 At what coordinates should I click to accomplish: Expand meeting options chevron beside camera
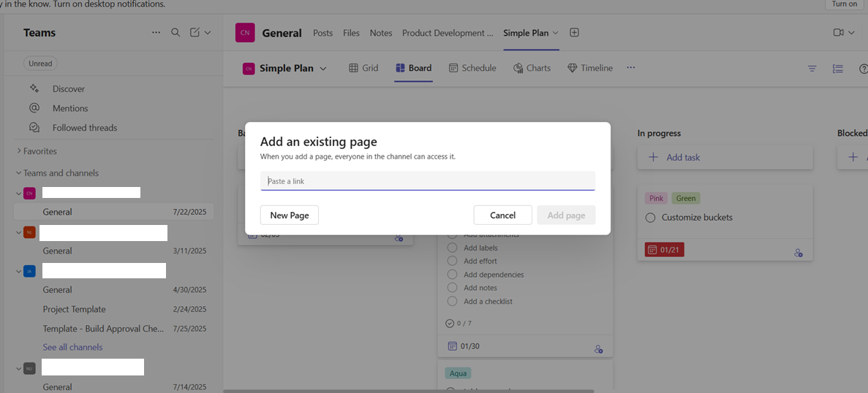[x=852, y=33]
